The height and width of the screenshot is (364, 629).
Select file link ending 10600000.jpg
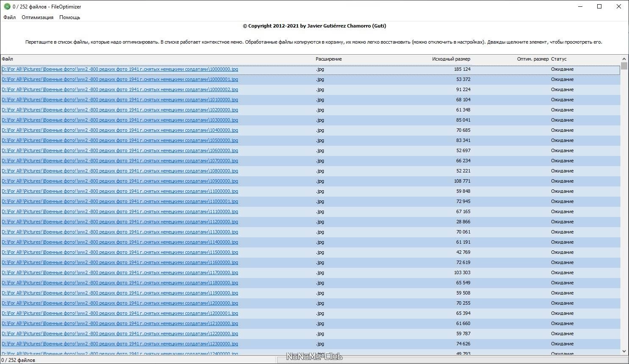point(120,150)
